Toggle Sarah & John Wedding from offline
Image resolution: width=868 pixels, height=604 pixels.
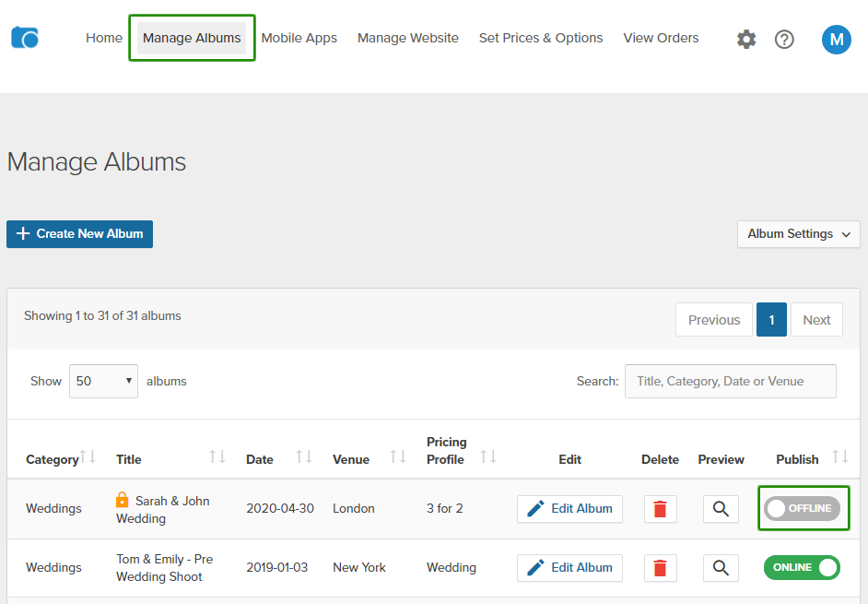click(802, 509)
